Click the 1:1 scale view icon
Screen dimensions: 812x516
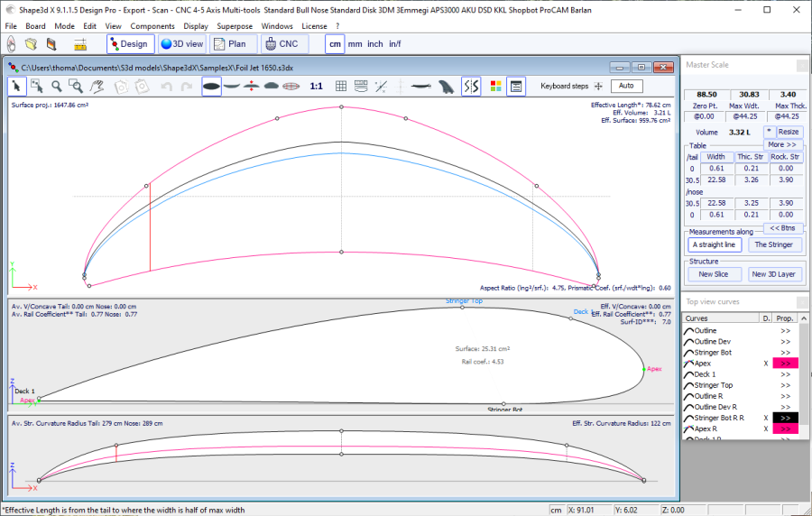tap(317, 87)
